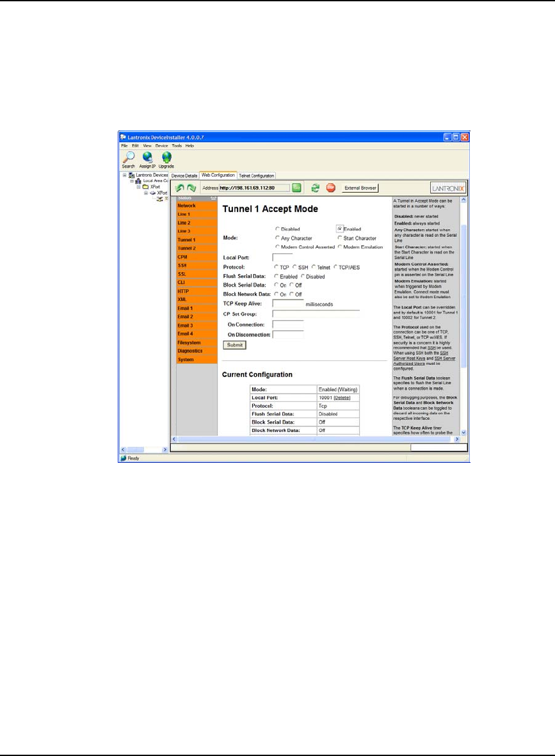Screen dimensions: 555x756
Task: Select the Enabled mode radio button
Action: (340, 229)
